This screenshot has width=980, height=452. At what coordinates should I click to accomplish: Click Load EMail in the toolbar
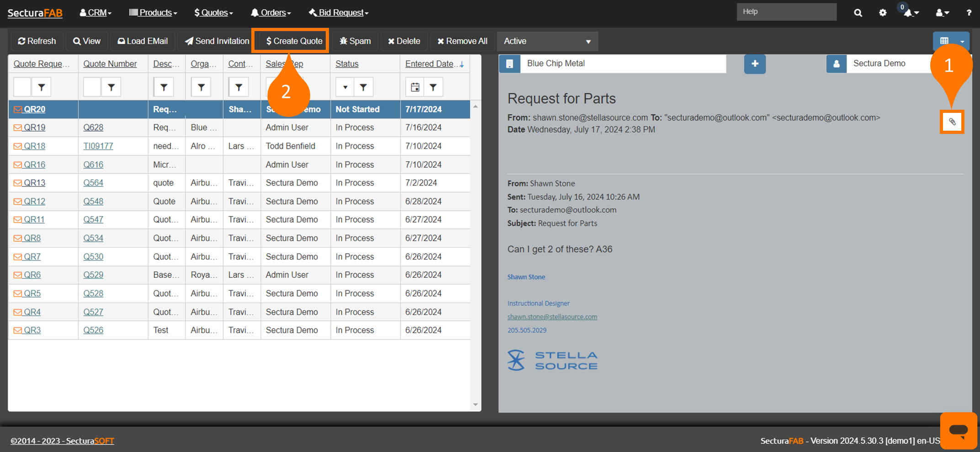coord(143,41)
